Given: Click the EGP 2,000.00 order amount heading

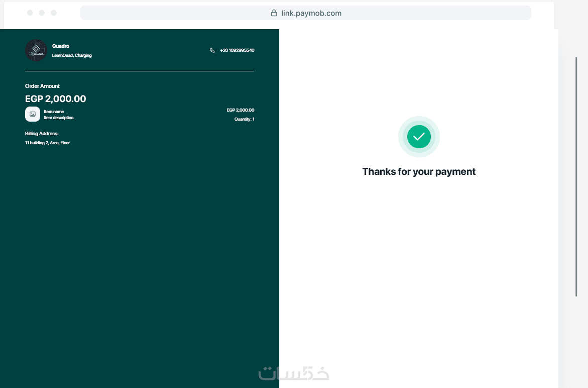Looking at the screenshot, I should 56,99.
